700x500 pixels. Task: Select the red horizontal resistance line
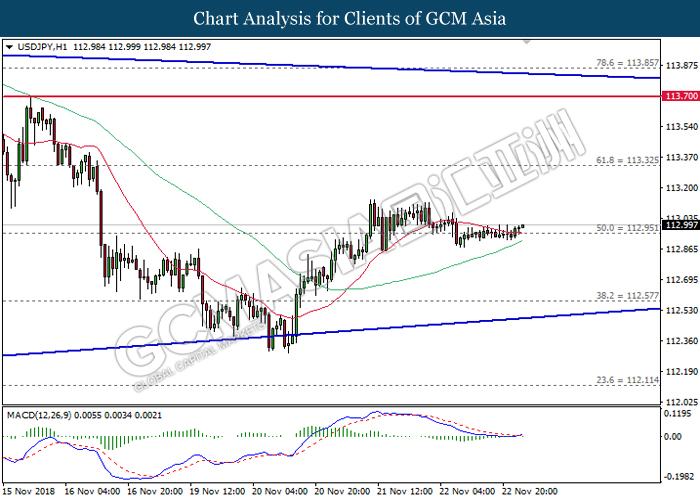(330, 96)
